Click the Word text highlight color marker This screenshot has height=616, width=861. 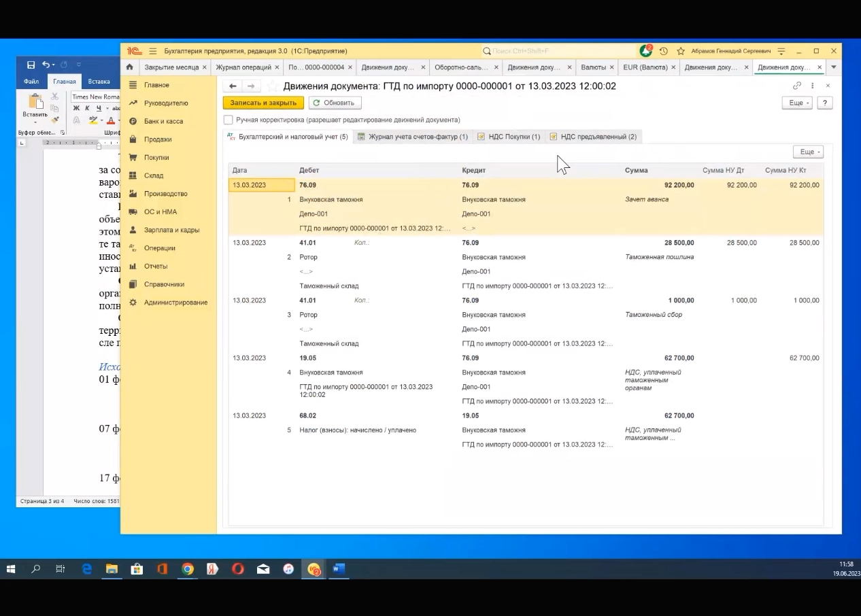coord(94,120)
